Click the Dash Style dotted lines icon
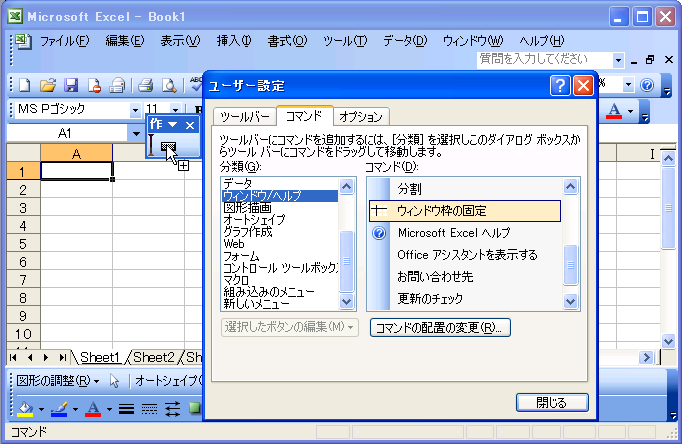The width and height of the screenshot is (682, 444). click(x=149, y=408)
